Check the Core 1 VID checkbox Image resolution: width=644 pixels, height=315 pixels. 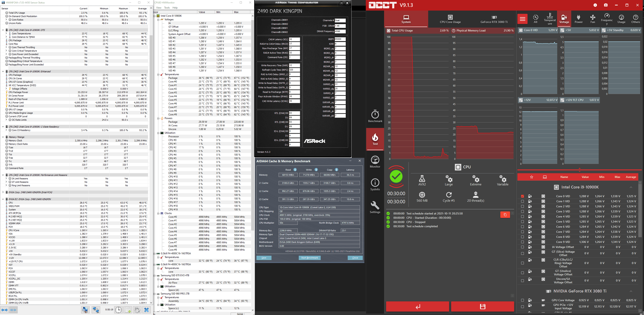click(x=522, y=201)
